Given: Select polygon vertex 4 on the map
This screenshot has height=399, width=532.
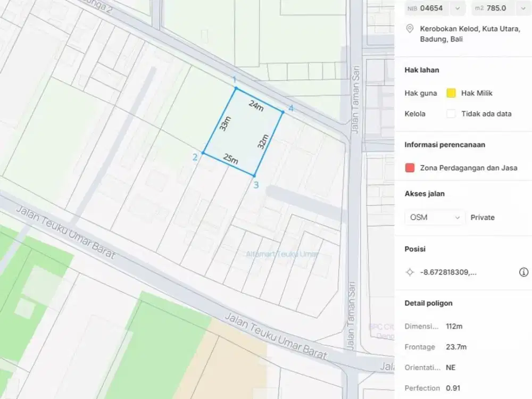Looking at the screenshot, I should click(x=282, y=112).
